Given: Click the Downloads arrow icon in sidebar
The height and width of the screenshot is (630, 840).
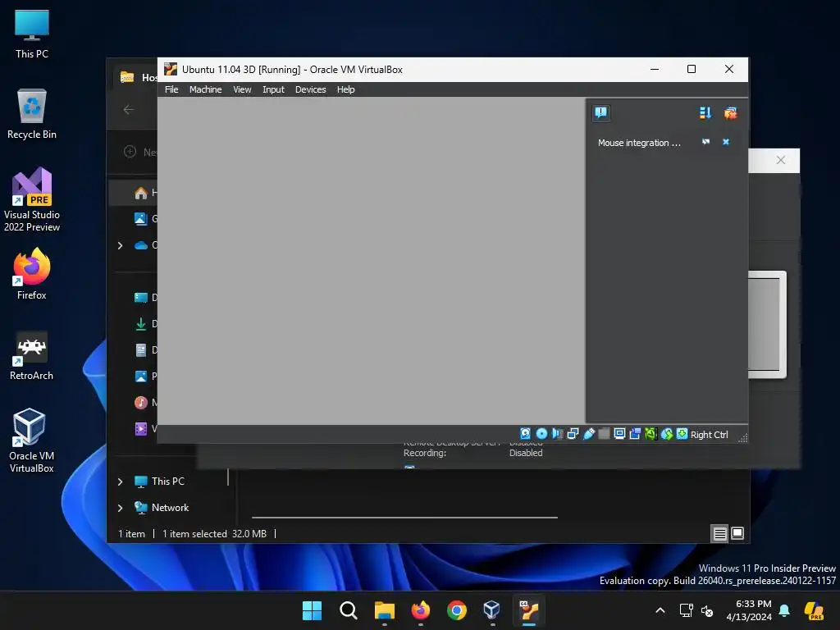Looking at the screenshot, I should point(141,323).
